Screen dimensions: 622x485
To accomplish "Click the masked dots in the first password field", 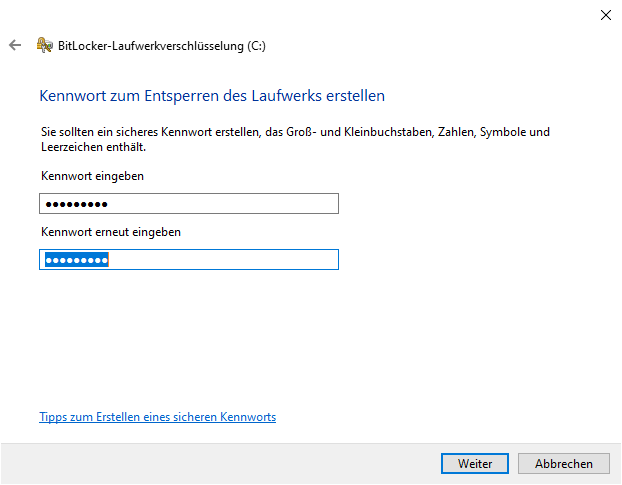I will [x=75, y=204].
